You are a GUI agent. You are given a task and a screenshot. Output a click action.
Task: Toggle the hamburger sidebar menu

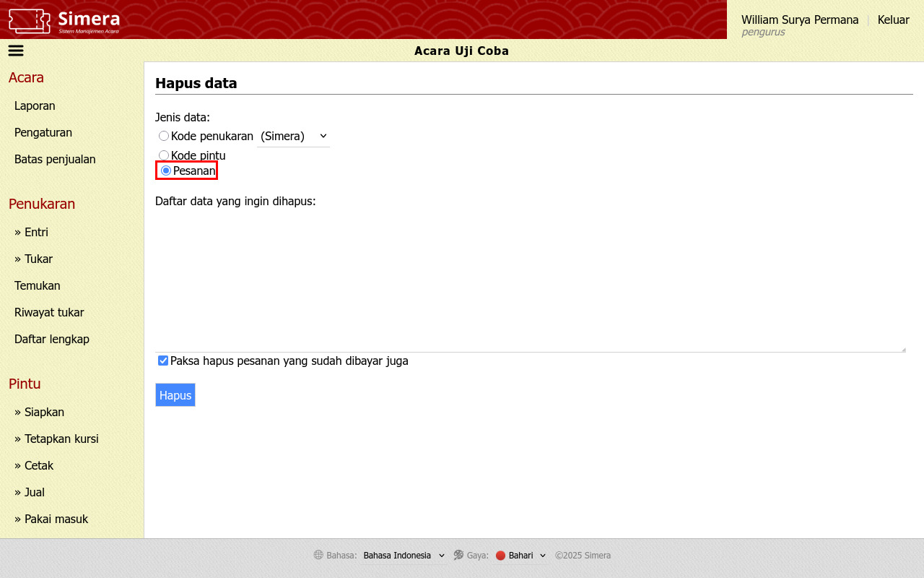point(16,51)
